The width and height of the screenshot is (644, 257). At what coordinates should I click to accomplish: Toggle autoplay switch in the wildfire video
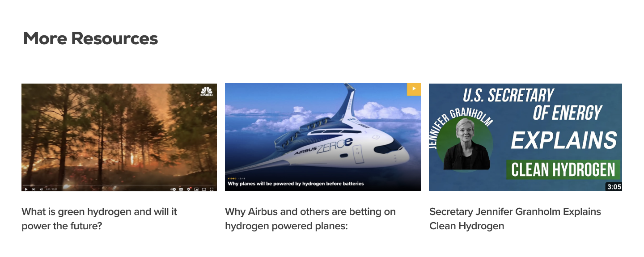pyautogui.click(x=173, y=189)
